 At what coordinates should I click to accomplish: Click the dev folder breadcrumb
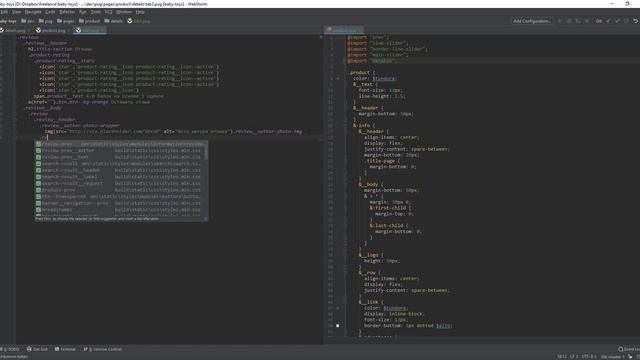pos(27,21)
